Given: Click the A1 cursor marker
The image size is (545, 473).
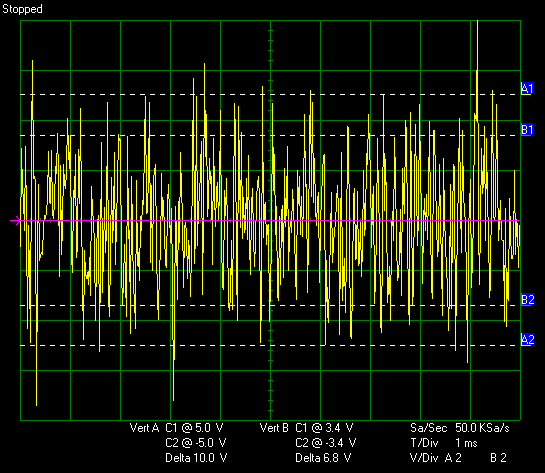Looking at the screenshot, I should (x=527, y=89).
